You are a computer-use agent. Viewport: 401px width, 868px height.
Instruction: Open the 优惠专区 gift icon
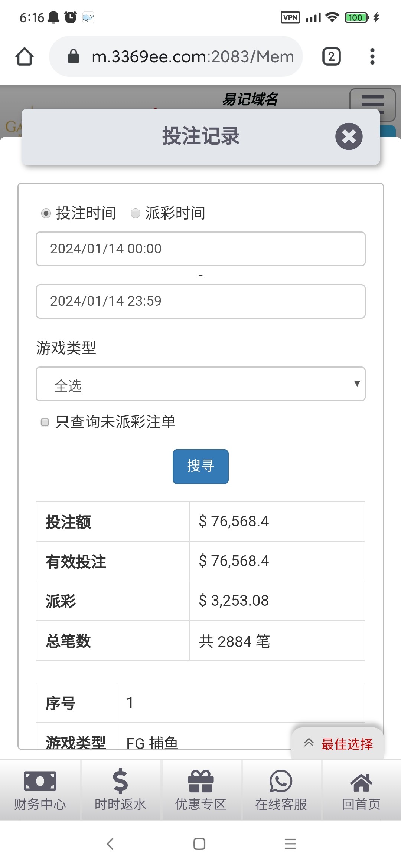click(x=200, y=781)
